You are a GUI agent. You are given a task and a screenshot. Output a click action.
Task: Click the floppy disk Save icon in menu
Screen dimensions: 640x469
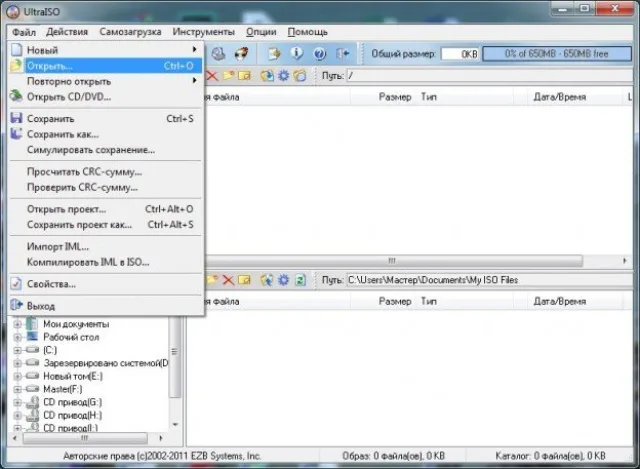(16, 118)
